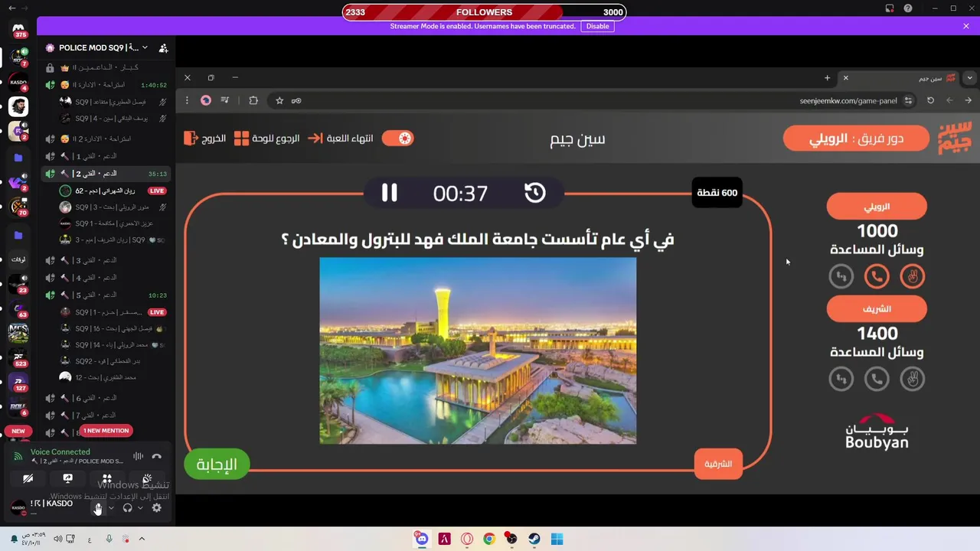Open voice channel الدعم الفني 2

pos(105,174)
